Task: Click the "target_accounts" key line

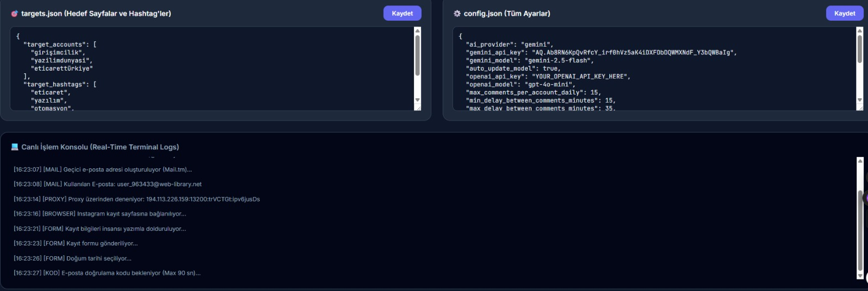Action: click(x=60, y=45)
